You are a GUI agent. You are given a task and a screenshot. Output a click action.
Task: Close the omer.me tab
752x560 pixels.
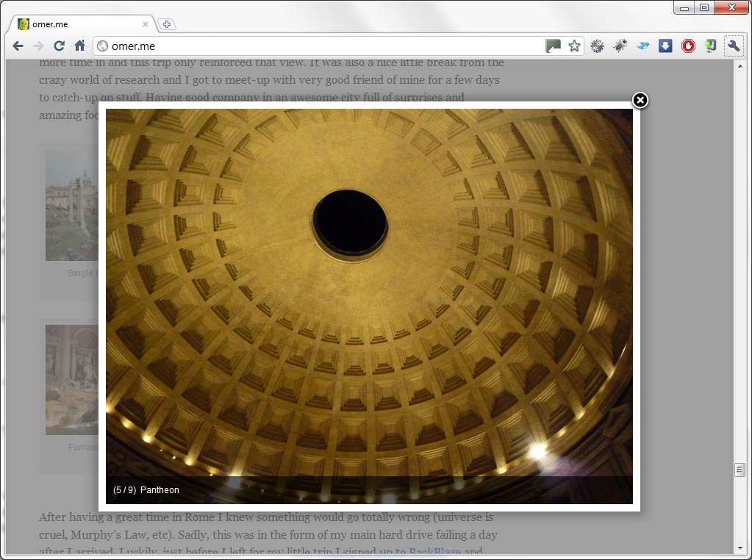[146, 24]
